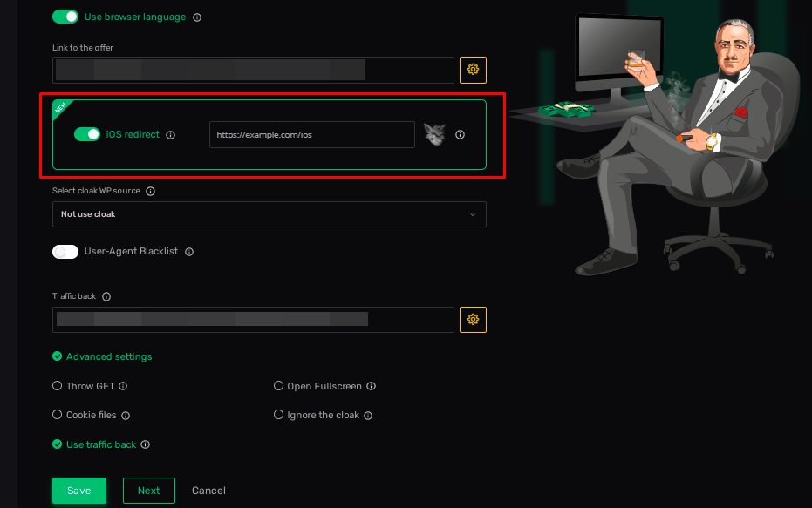This screenshot has height=508, width=812.
Task: Disable the iOS redirect toggle
Action: point(87,134)
